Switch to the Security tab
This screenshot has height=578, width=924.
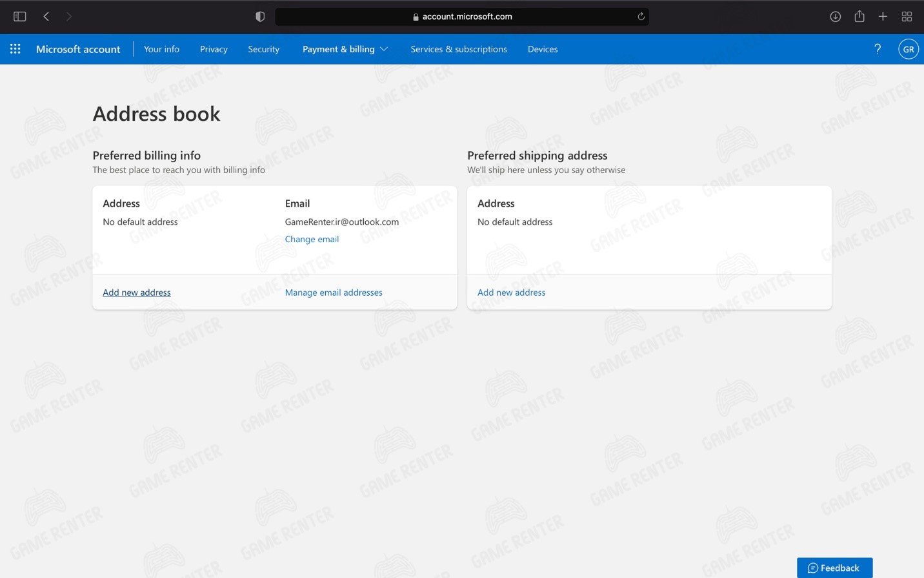263,49
